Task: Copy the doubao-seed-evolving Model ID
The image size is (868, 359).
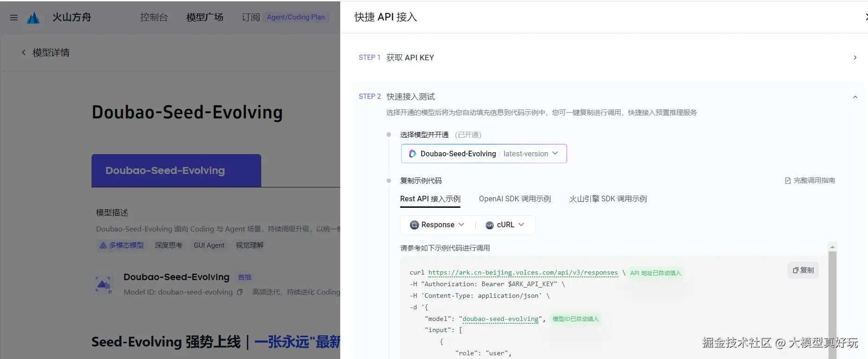Action: (x=240, y=292)
